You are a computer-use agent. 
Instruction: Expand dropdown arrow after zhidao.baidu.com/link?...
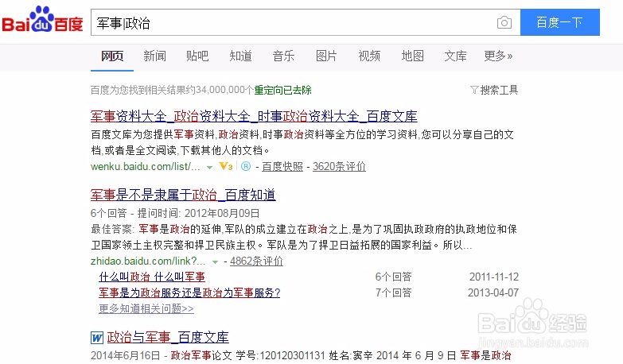(215, 262)
